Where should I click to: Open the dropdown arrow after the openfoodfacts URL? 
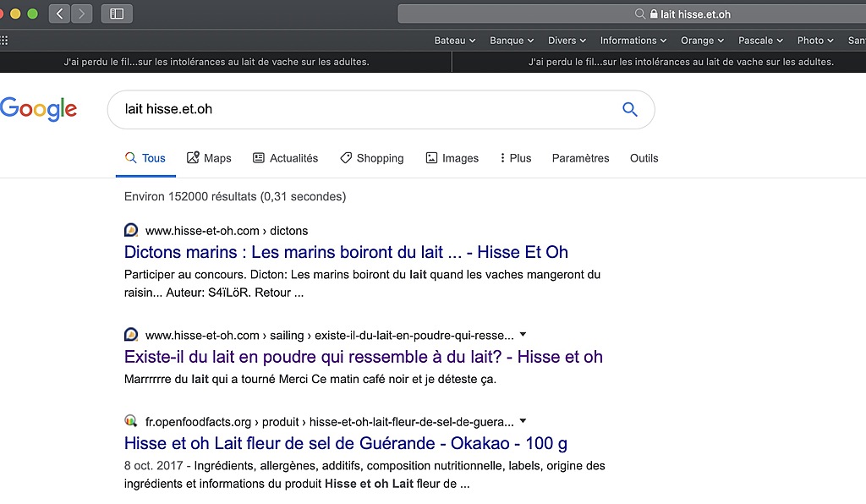(x=523, y=421)
